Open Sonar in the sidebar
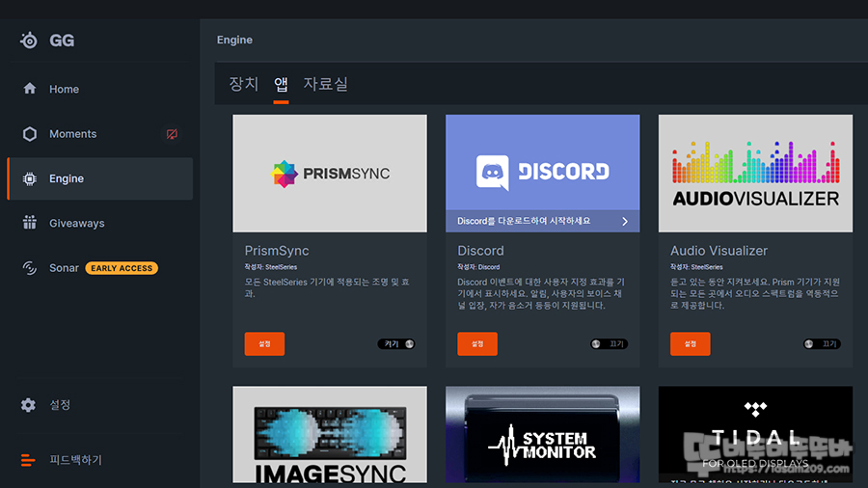 click(x=100, y=268)
